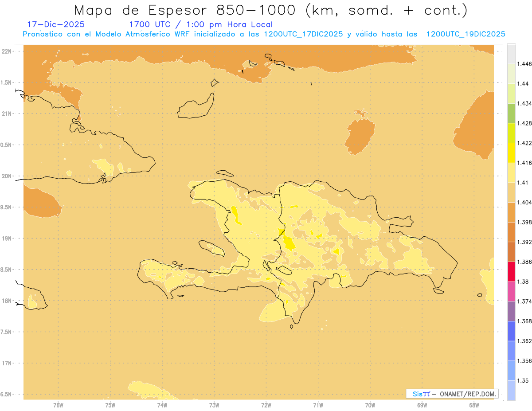Click the legend value '1.428'
532x411 pixels.
coord(525,123)
